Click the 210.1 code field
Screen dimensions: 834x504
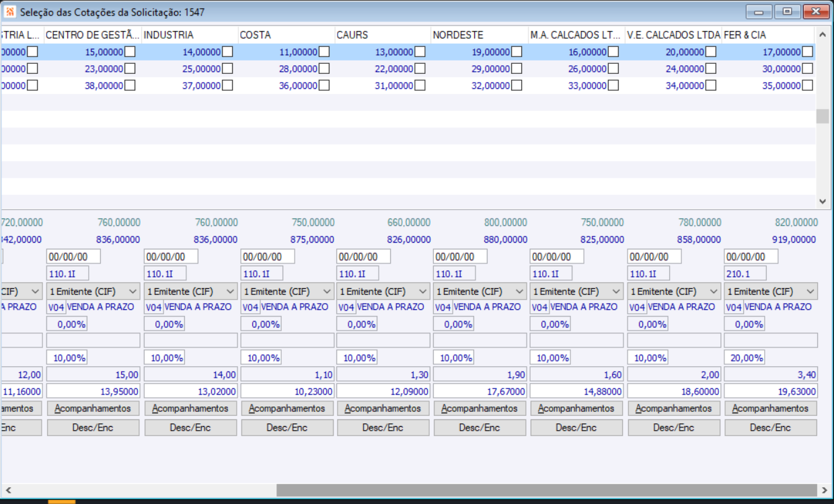(745, 274)
